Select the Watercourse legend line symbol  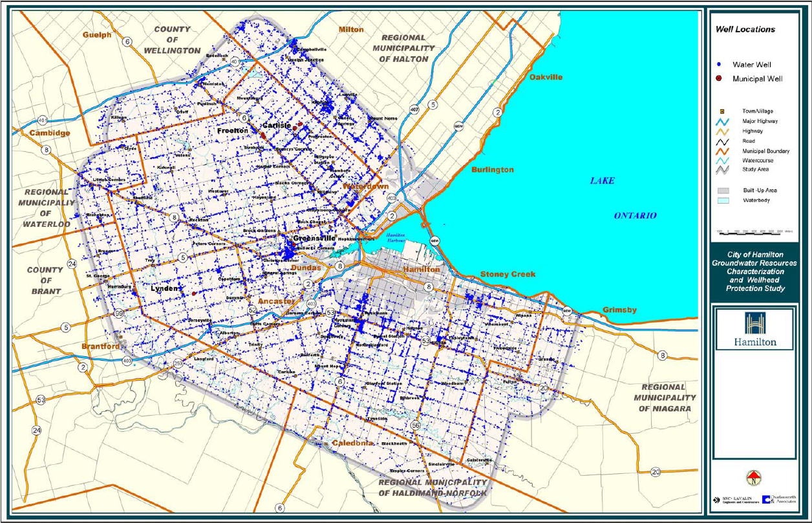pos(721,160)
